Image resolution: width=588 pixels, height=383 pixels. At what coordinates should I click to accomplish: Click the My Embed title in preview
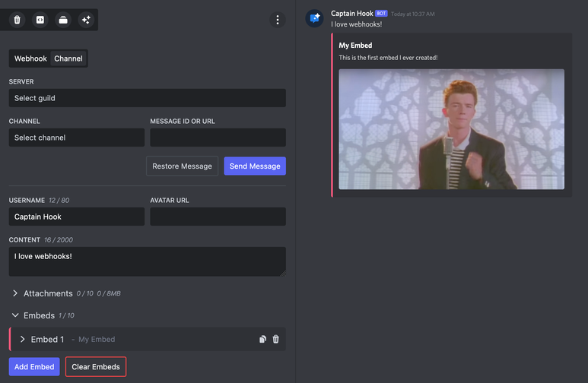point(355,46)
